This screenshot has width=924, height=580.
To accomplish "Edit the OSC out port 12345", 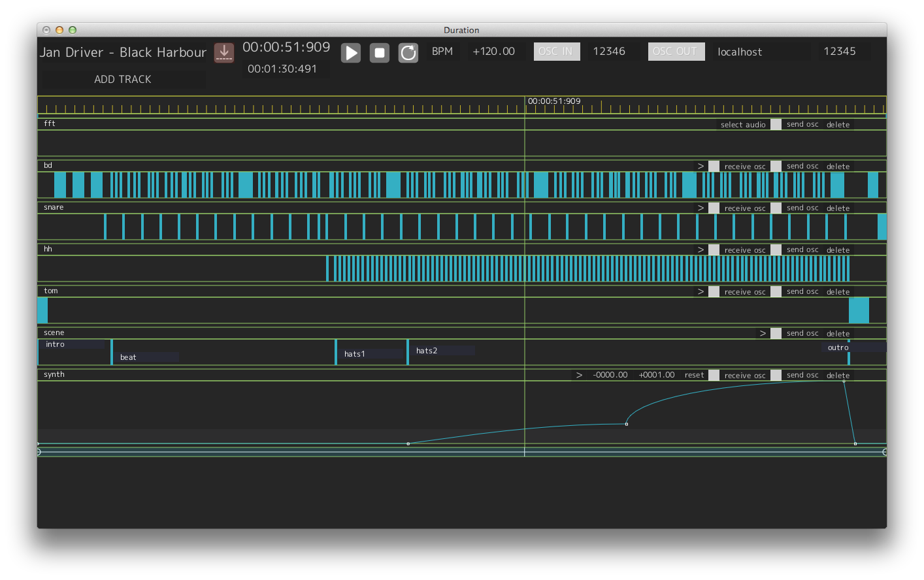I will click(x=840, y=52).
